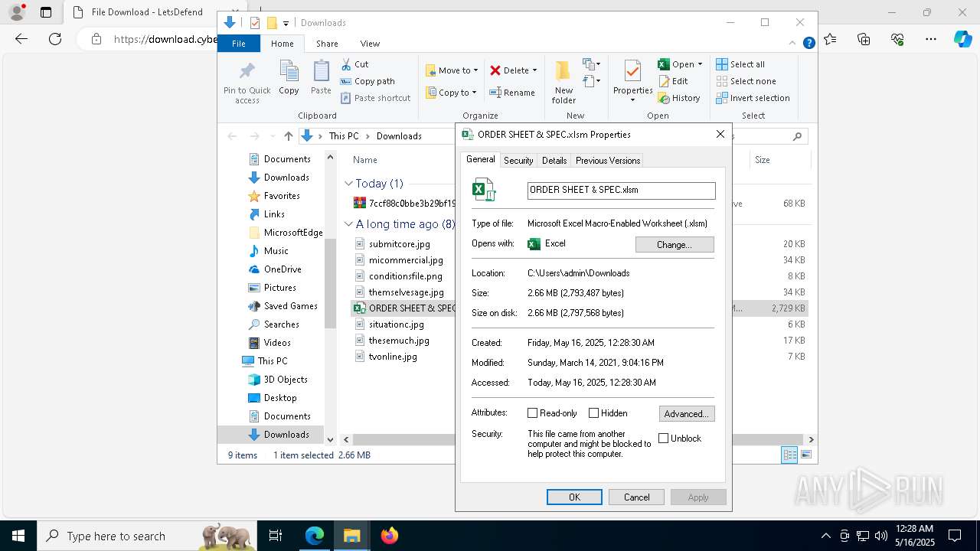Screen dimensions: 980x551
Task: Select conditionsfile.png file
Action: tap(405, 276)
